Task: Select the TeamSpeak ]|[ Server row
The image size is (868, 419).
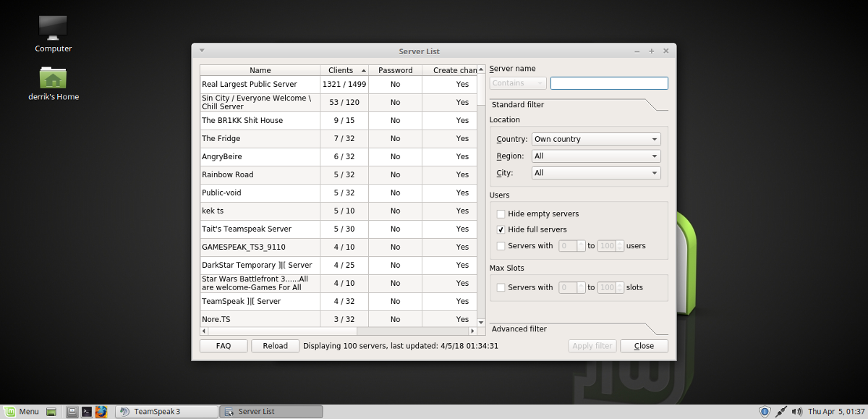Action: click(339, 302)
